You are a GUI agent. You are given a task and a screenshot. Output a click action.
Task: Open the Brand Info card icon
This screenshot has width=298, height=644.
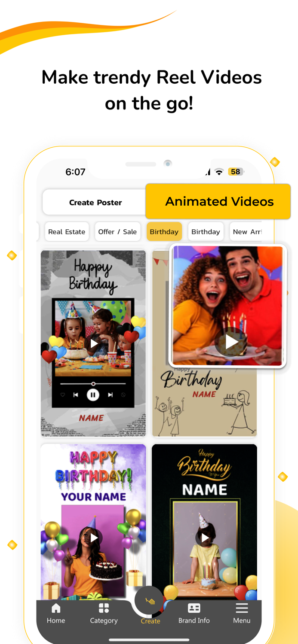[x=194, y=608]
